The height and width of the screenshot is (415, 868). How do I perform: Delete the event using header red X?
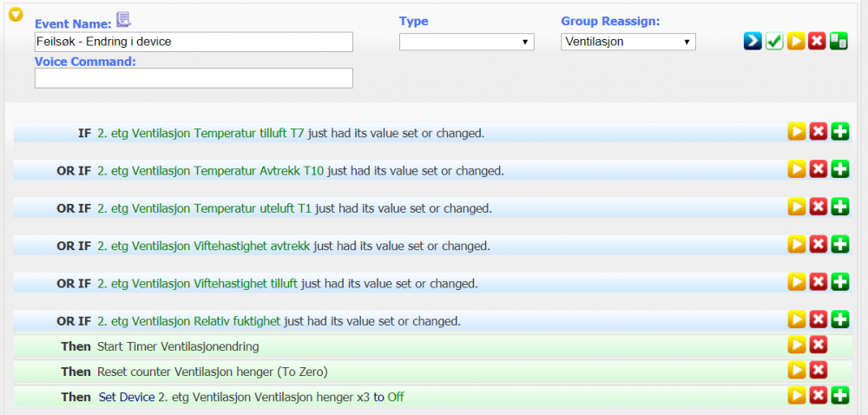coord(817,42)
